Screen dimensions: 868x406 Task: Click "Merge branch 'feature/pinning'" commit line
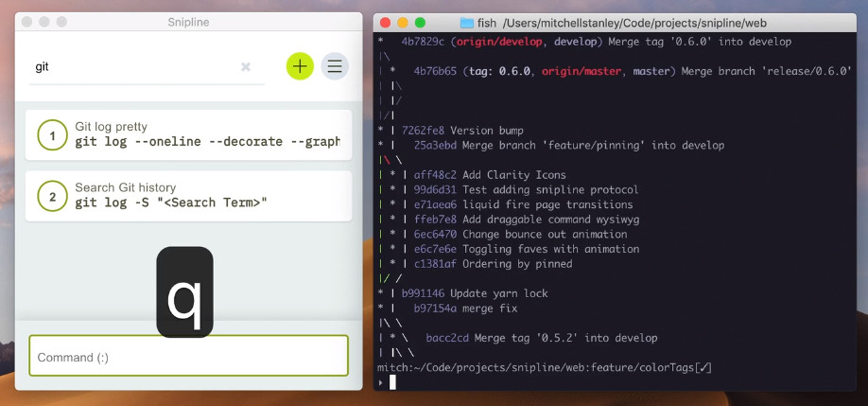coord(569,146)
